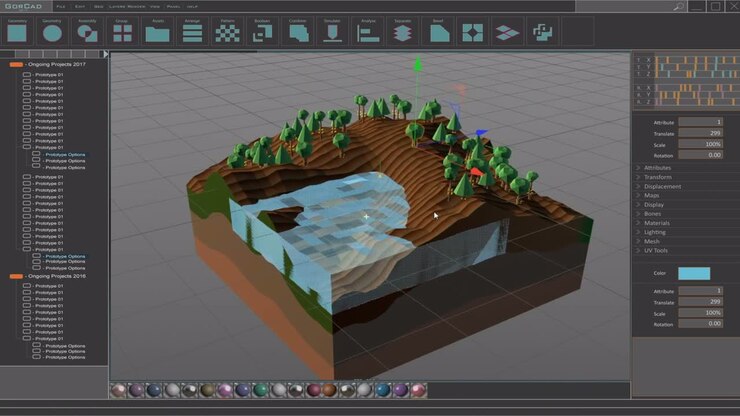
Task: Expand the Materials section
Action: point(653,223)
